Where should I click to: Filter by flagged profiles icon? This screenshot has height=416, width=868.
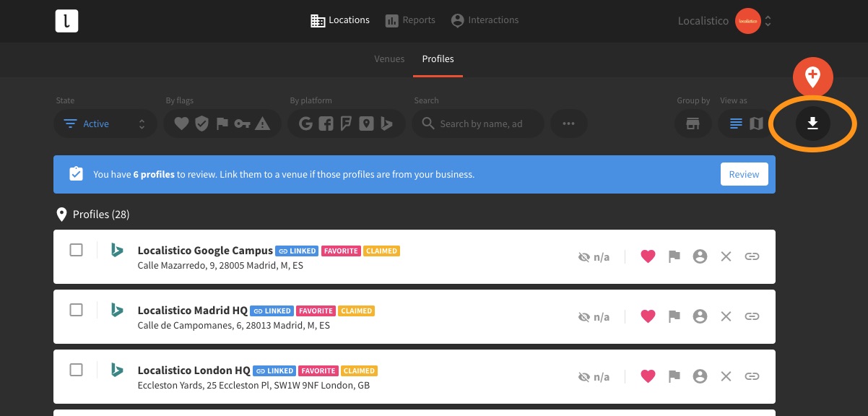click(x=222, y=124)
